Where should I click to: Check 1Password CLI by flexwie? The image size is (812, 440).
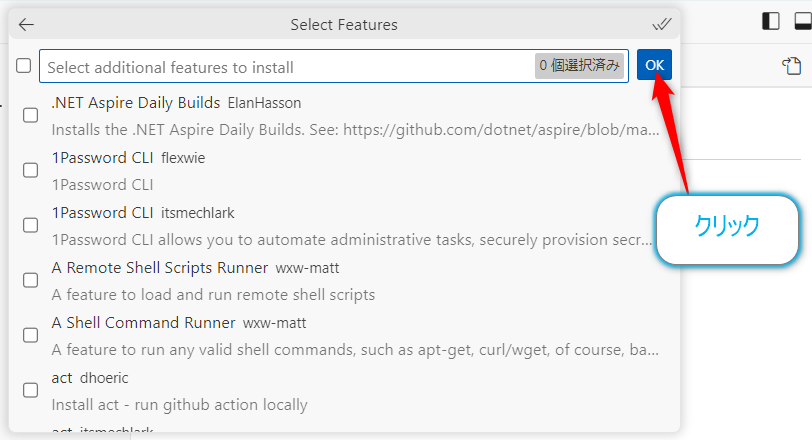coord(31,170)
